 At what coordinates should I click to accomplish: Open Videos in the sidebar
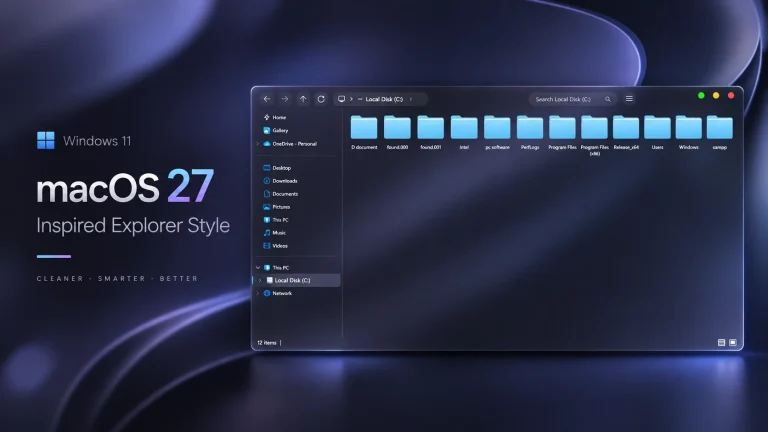pos(275,246)
